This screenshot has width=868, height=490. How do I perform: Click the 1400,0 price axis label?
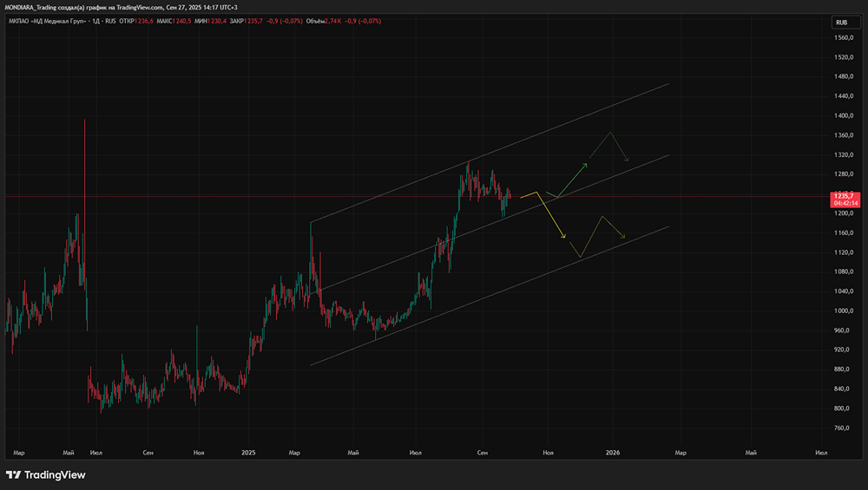[844, 115]
